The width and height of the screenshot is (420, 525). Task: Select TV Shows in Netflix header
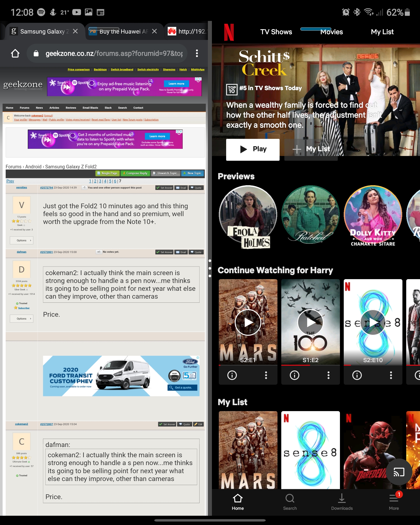[276, 32]
